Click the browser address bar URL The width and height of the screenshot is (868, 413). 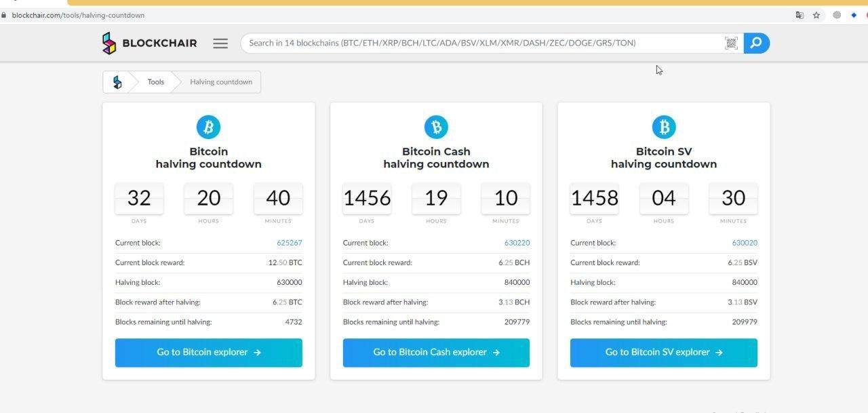coord(78,15)
